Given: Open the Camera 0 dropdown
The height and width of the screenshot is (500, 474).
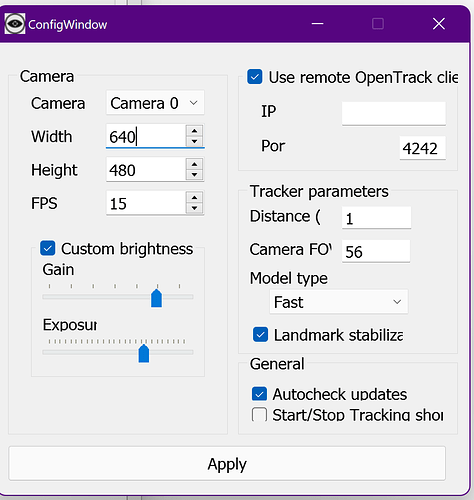Looking at the screenshot, I should [155, 103].
